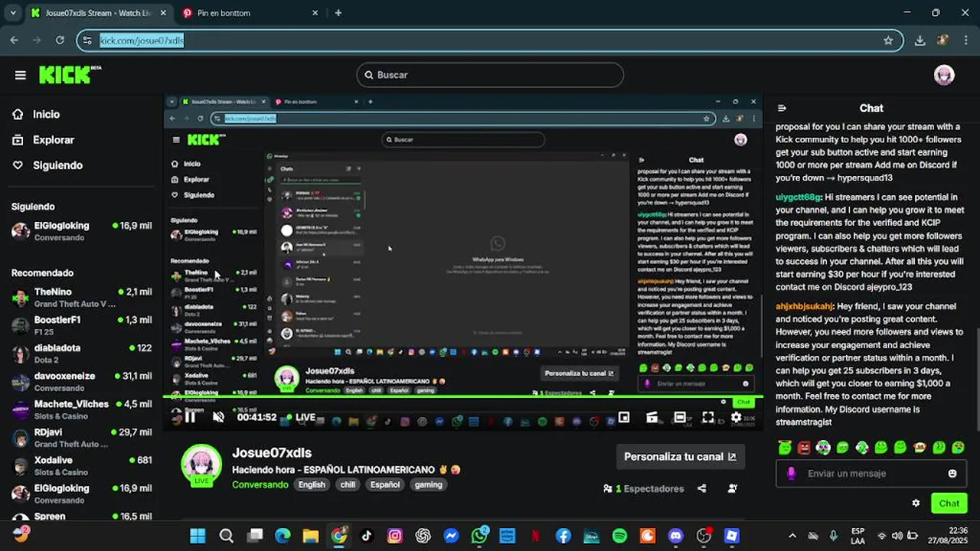This screenshot has width=980, height=551.
Task: Select the chill tag
Action: pos(348,484)
